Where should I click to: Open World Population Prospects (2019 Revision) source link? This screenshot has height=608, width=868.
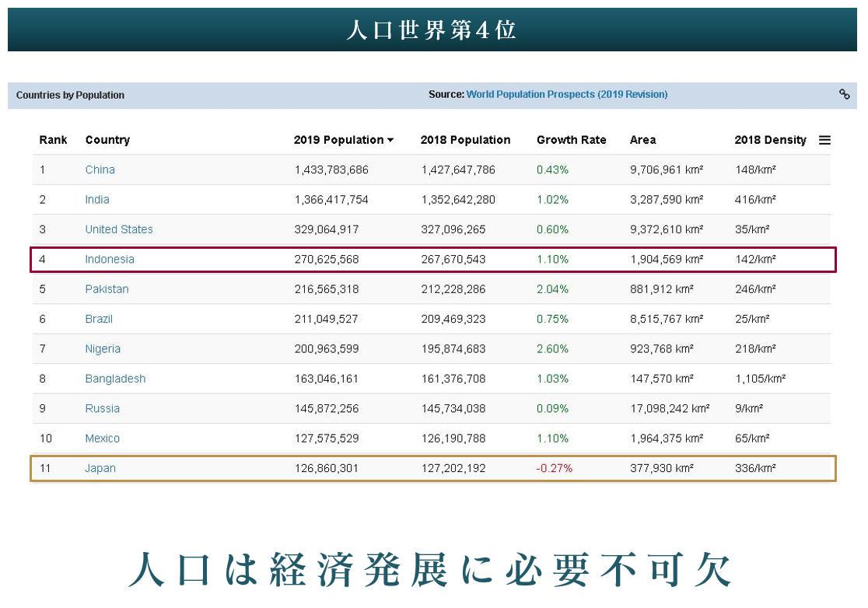click(566, 95)
